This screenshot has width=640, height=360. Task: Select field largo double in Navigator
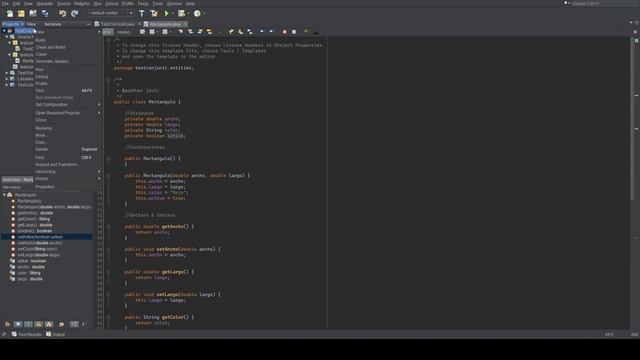point(30,279)
